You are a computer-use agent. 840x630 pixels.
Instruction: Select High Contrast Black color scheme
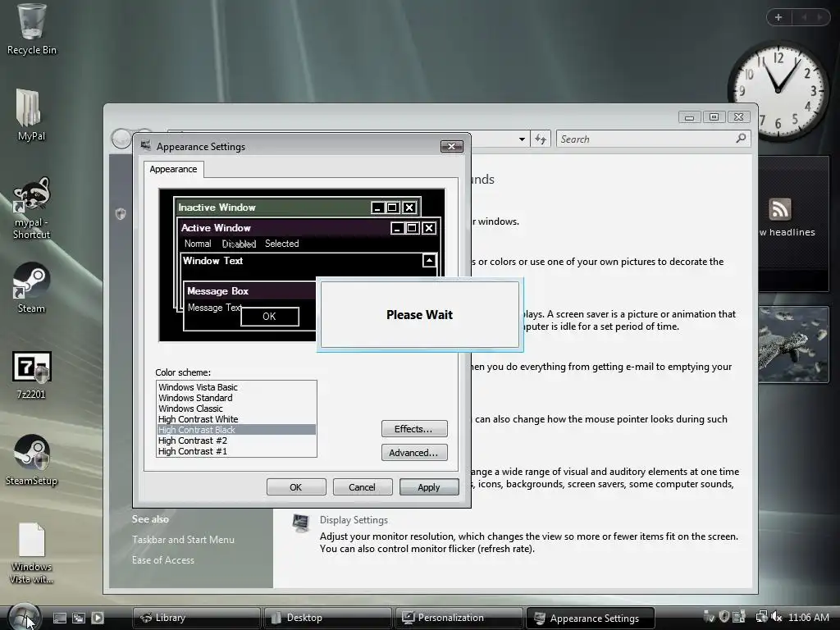tap(236, 430)
